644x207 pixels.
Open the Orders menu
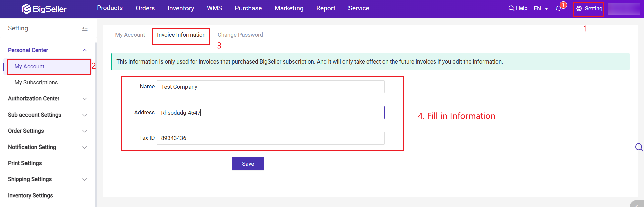point(145,8)
